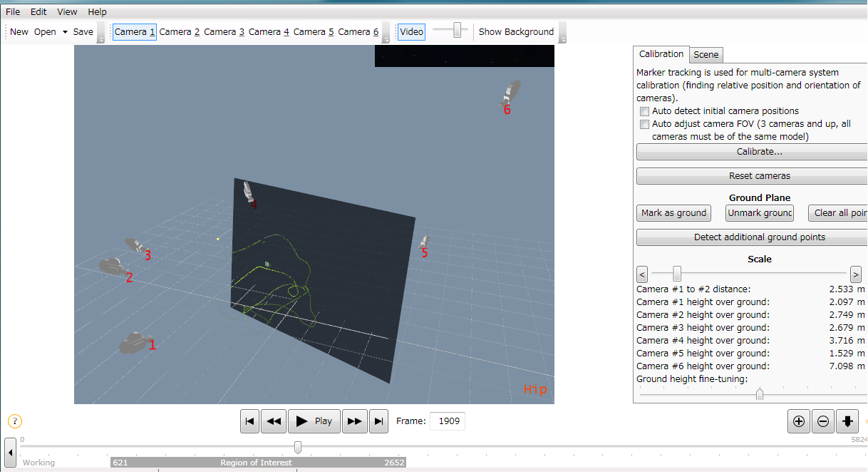Select camera 5 icon in the 3D view
The width and height of the screenshot is (868, 474).
pos(423,242)
